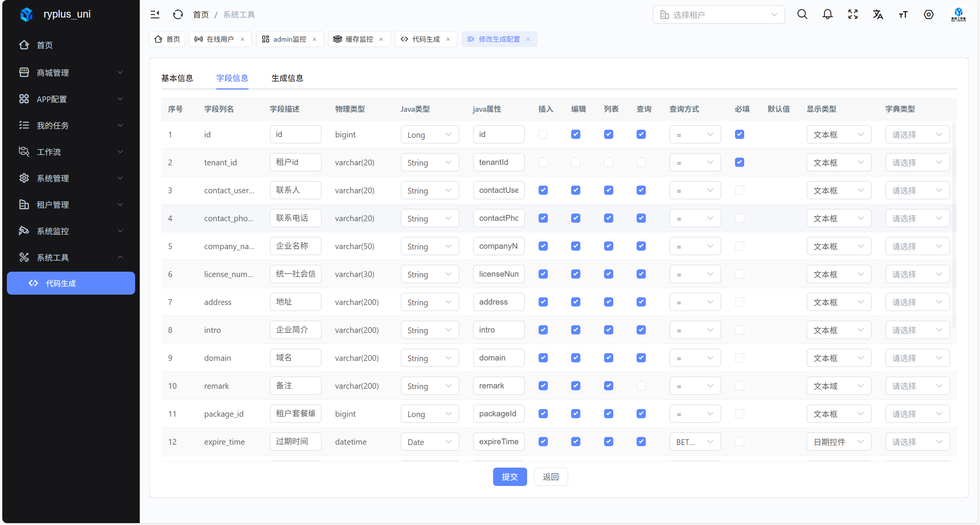Toggle fullscreen mode icon
The width and height of the screenshot is (980, 525).
coord(853,15)
